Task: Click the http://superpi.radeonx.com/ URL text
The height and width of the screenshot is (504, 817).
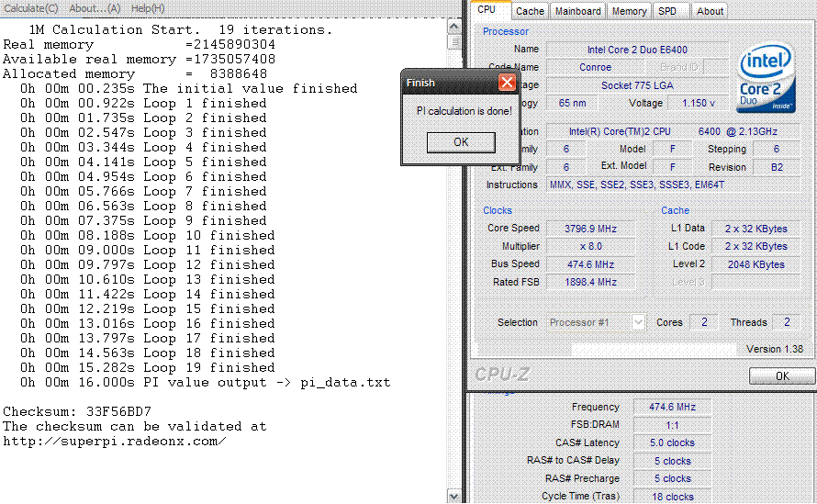Action: [115, 442]
